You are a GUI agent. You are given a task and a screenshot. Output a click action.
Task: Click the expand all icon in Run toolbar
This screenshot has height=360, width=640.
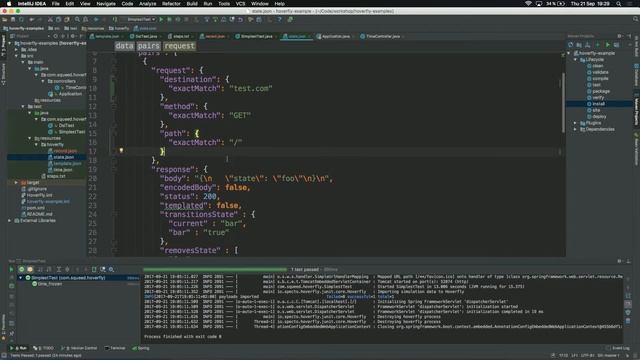(59, 269)
